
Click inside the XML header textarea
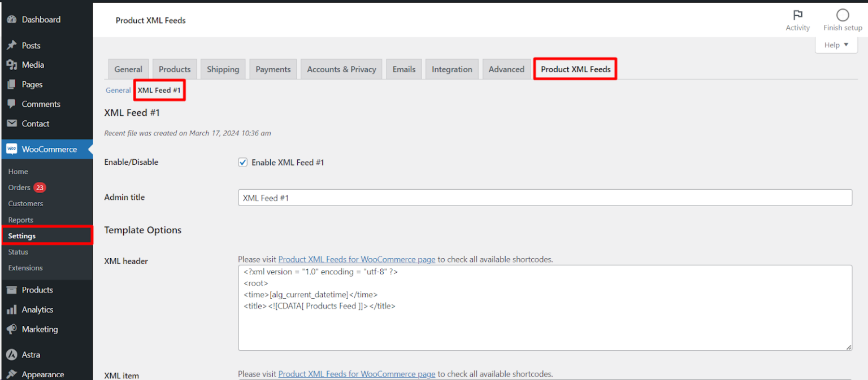pos(545,327)
